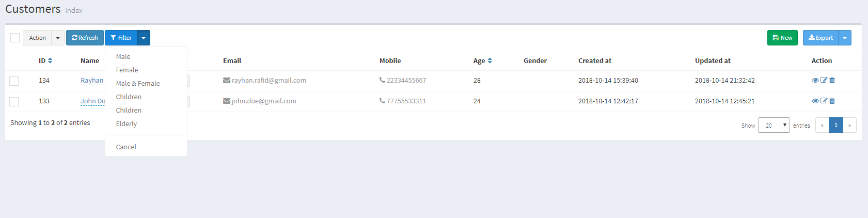Remove customer 133 via trash icon
This screenshot has height=218, width=868.
(832, 101)
